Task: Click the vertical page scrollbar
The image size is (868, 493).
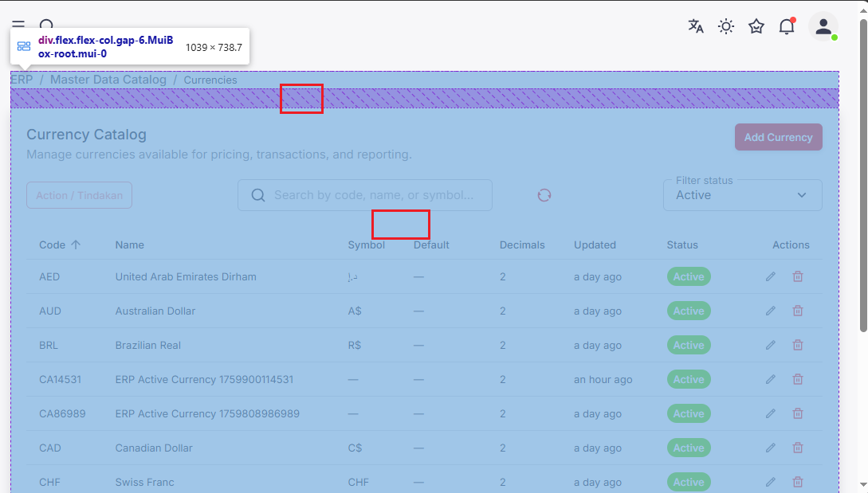Action: pos(862,175)
